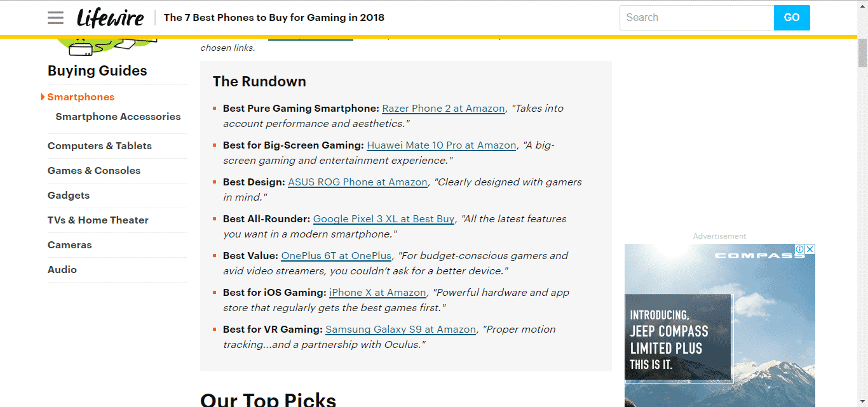The height and width of the screenshot is (407, 868).
Task: Open Smartphone Accessories category
Action: pyautogui.click(x=118, y=117)
